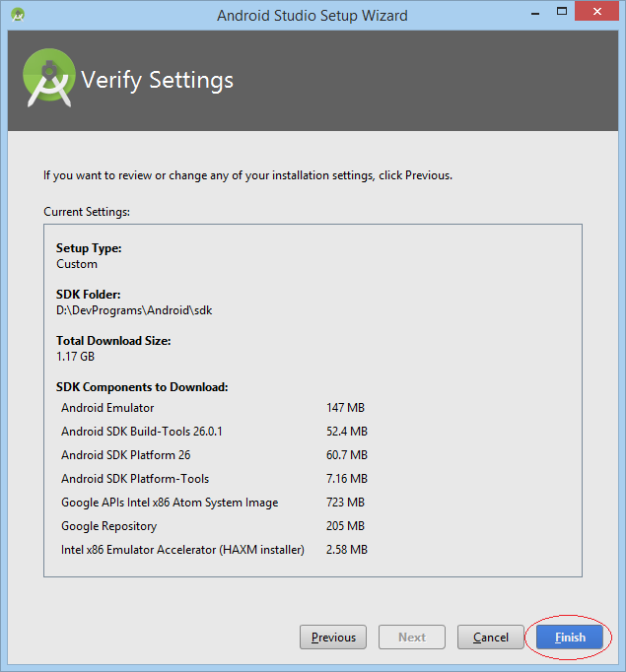Click the 723 MB size value
Screen dimensions: 626x672
tap(345, 503)
